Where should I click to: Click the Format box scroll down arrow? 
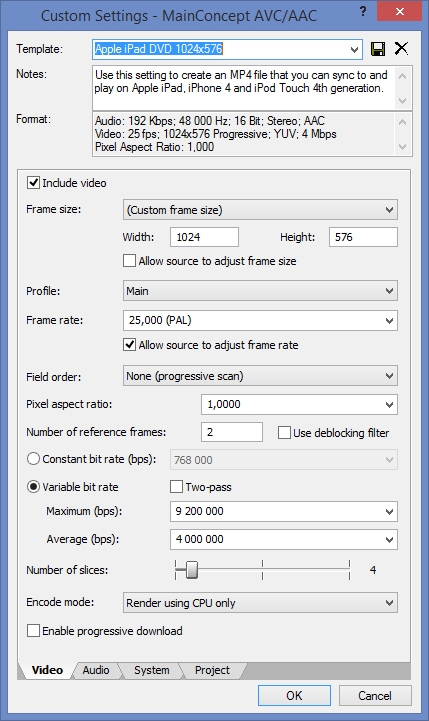tap(402, 147)
